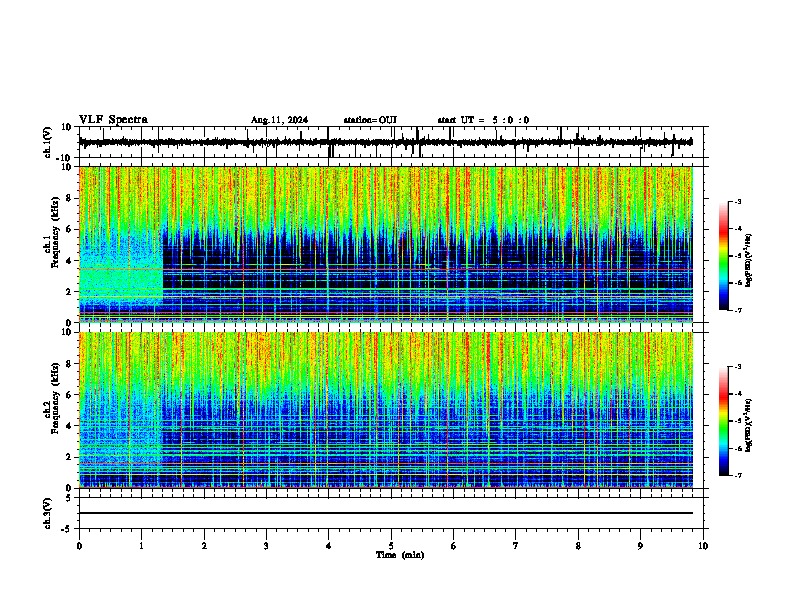Click the flat ch.3 voltage line
The height and width of the screenshot is (612, 792).
pos(386,513)
